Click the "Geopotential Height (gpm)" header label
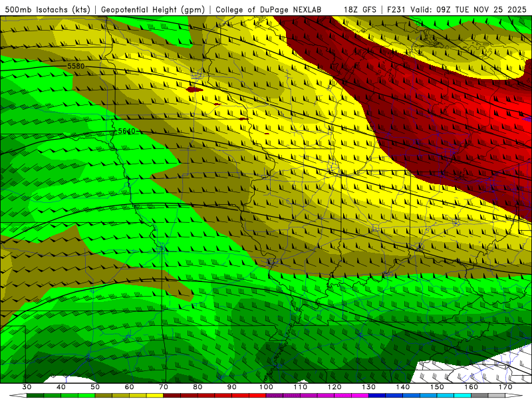 coord(153,10)
